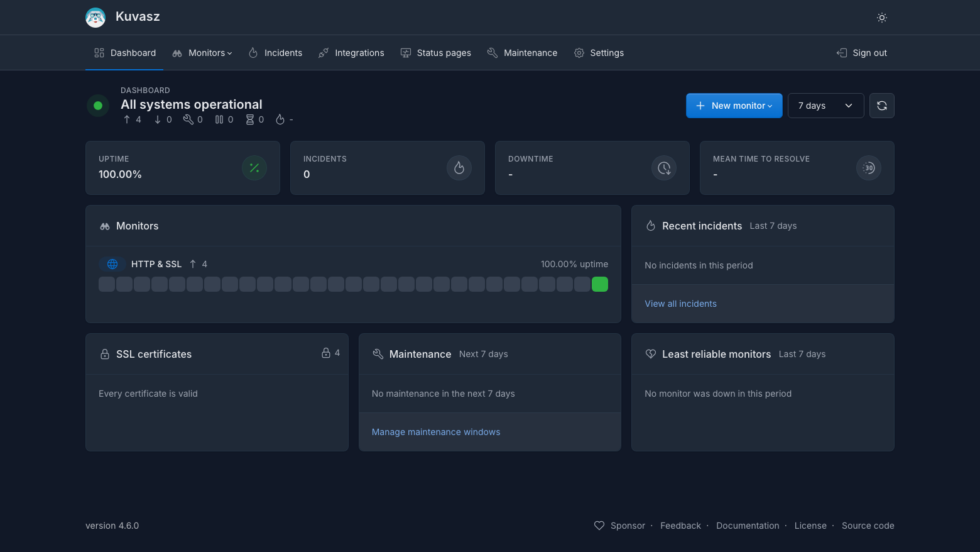This screenshot has height=552, width=980.
Task: Open Settings in navigation bar
Action: pos(599,53)
